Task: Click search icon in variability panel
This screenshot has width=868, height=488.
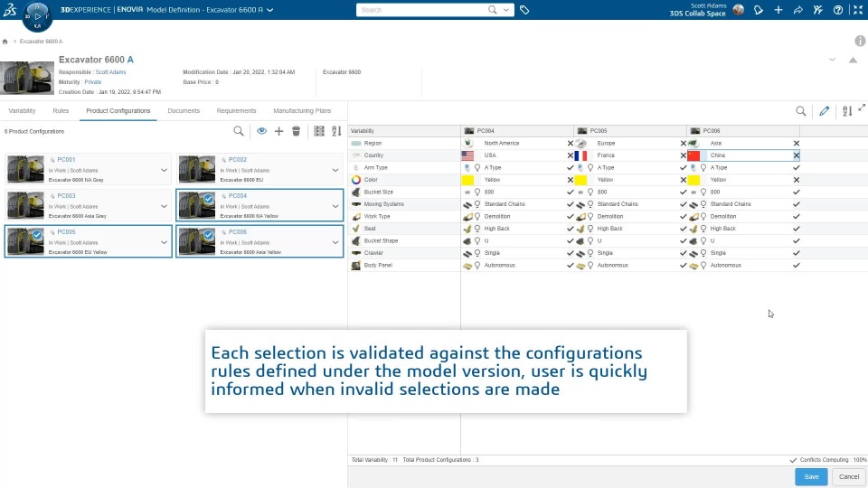Action: (x=801, y=111)
